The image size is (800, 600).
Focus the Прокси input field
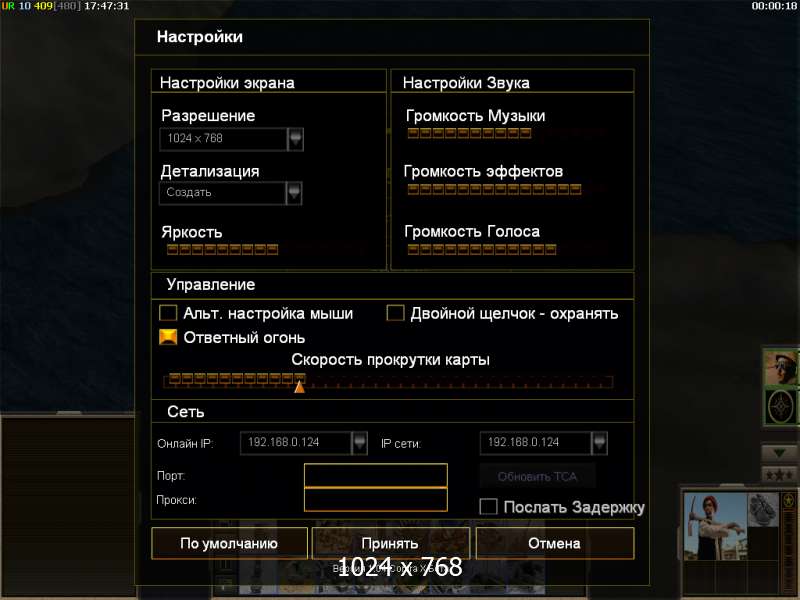[x=376, y=499]
